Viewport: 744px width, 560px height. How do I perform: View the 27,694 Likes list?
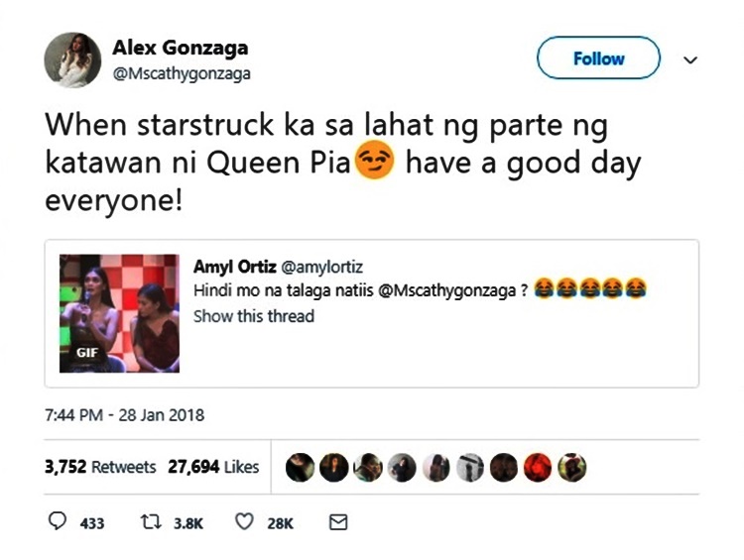(x=213, y=467)
